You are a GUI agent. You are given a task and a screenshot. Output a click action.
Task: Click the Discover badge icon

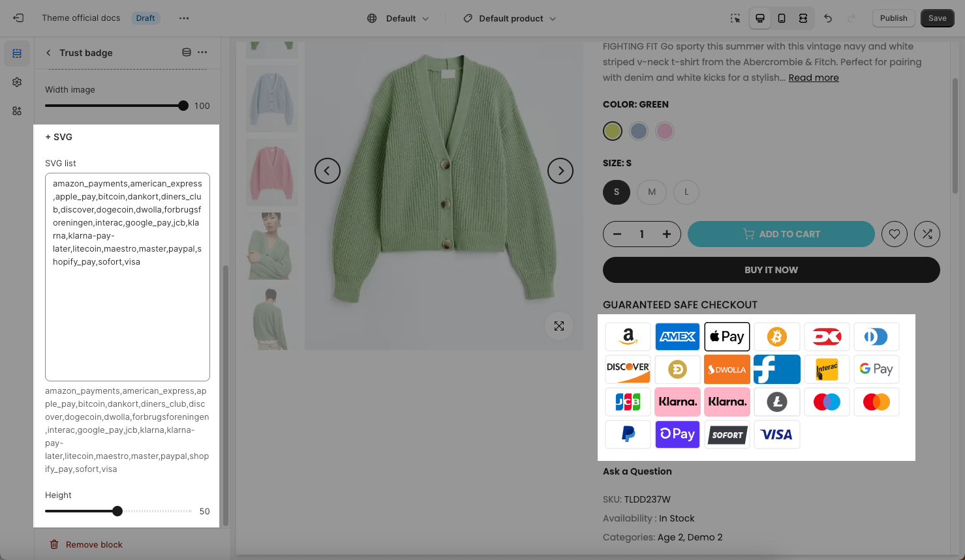point(628,370)
